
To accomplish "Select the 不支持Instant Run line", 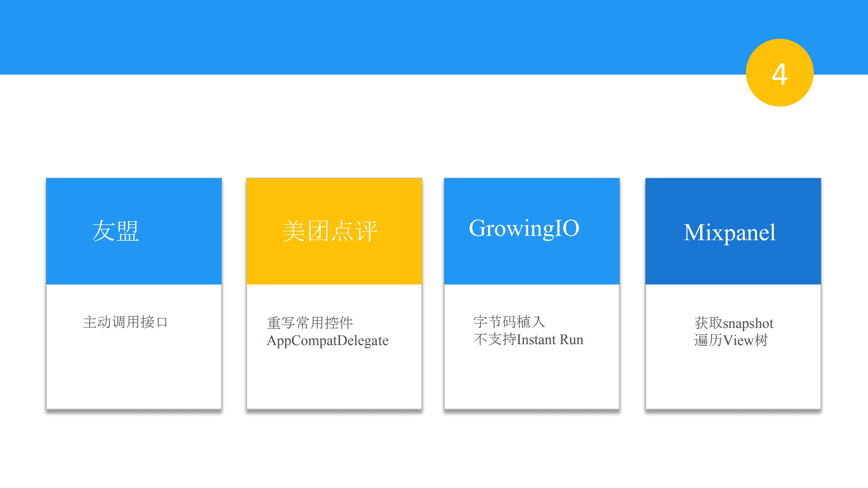I will (x=528, y=340).
